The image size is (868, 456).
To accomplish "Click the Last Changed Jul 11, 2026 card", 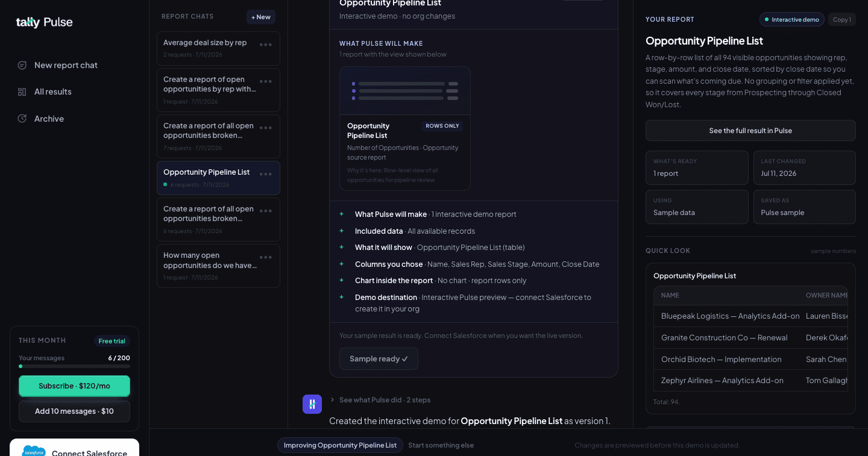I will [805, 167].
